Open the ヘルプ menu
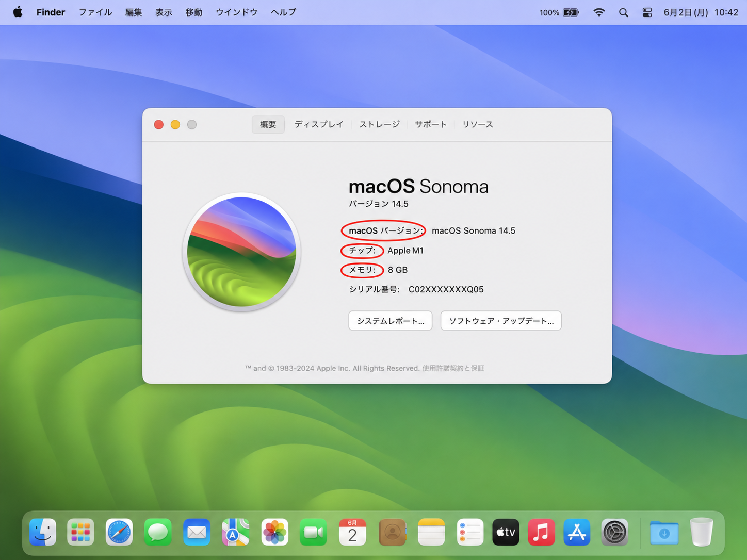This screenshot has height=560, width=747. coord(284,12)
